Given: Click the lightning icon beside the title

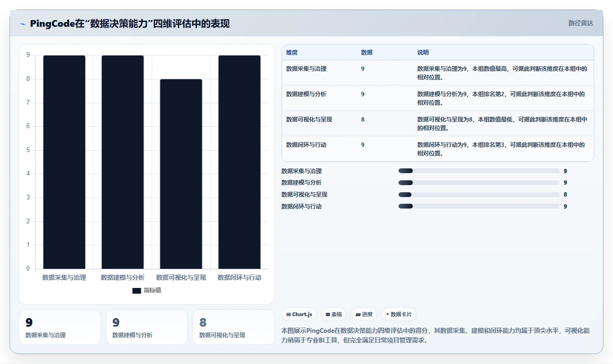Looking at the screenshot, I should (x=23, y=23).
